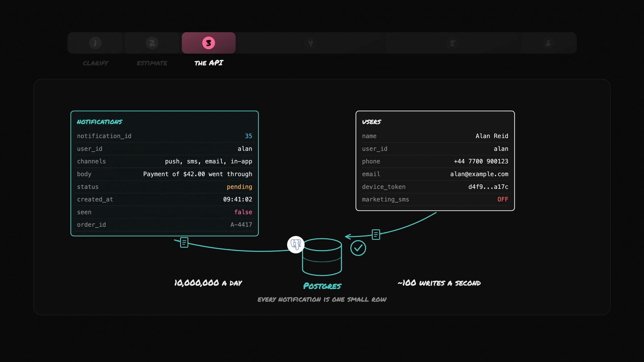This screenshot has height=362, width=644.
Task: Go to dimmed step 4
Action: 311,43
